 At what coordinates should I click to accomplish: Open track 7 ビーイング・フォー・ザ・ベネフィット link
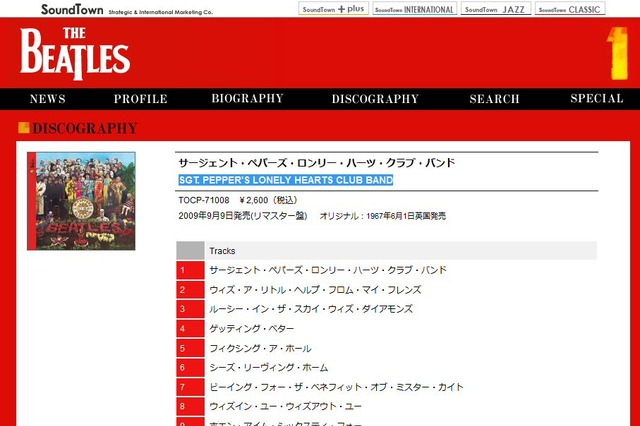click(x=336, y=387)
